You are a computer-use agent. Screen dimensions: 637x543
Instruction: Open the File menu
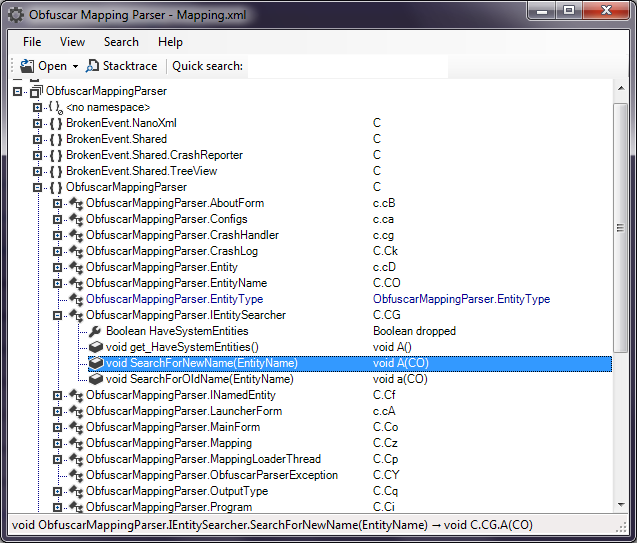pyautogui.click(x=32, y=42)
